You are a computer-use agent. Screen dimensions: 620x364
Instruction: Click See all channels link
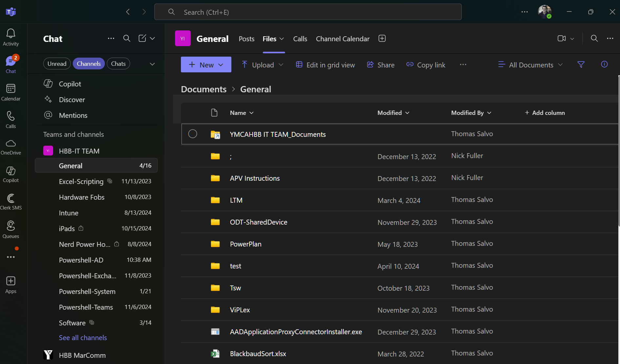coord(83,337)
